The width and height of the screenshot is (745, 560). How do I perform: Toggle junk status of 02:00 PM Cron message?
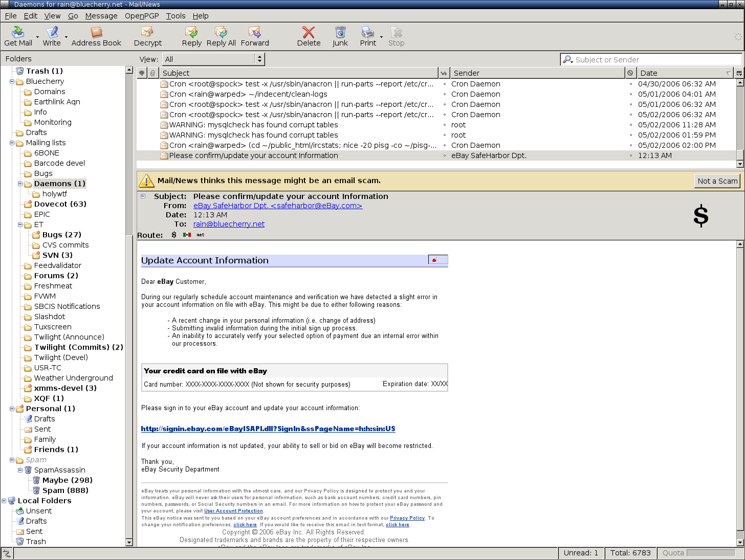[x=630, y=145]
